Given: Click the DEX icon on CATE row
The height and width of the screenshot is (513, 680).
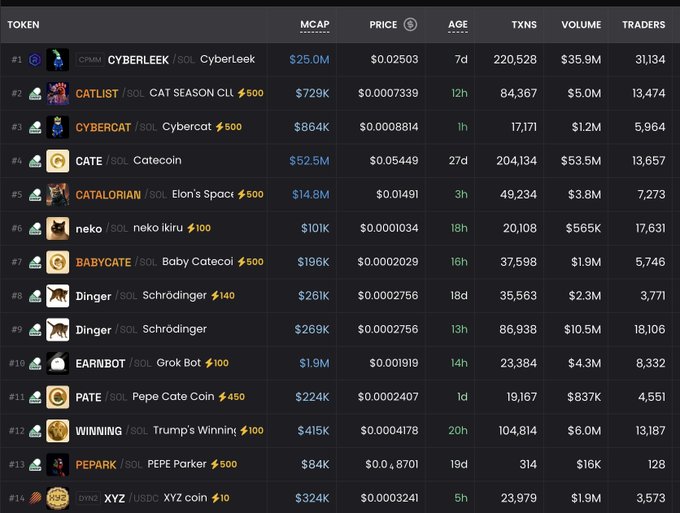Looking at the screenshot, I should tap(35, 161).
